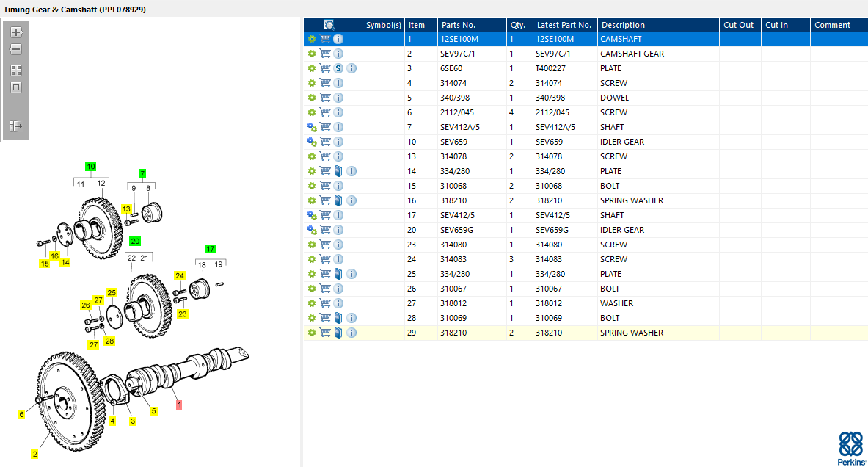Click yellow callout 24 on diagram
Viewport: 868px width, 467px height.
coord(179,276)
